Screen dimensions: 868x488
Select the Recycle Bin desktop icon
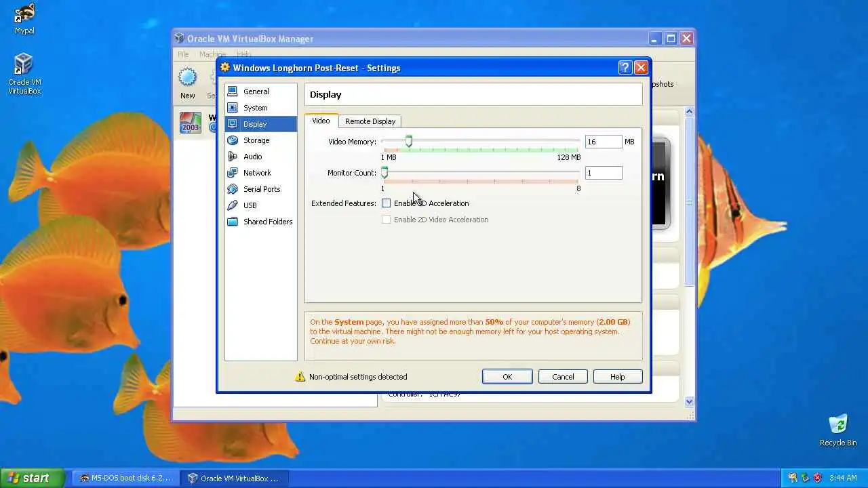coord(838,430)
